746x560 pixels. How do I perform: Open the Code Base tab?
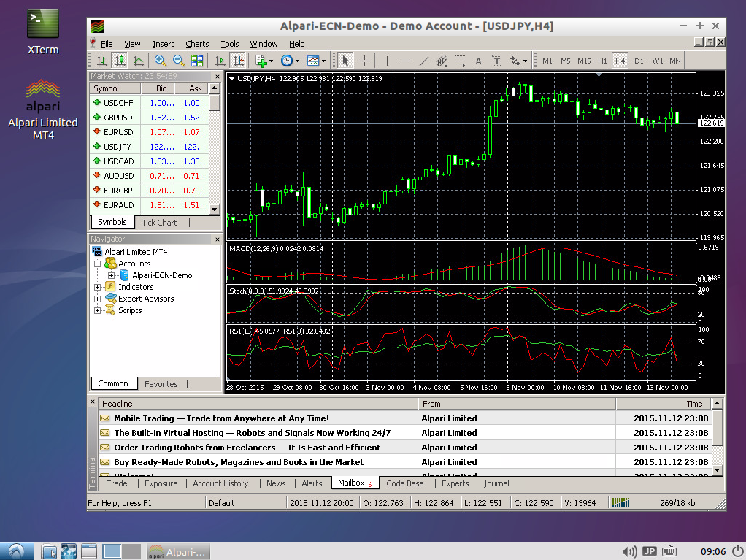[x=405, y=483]
